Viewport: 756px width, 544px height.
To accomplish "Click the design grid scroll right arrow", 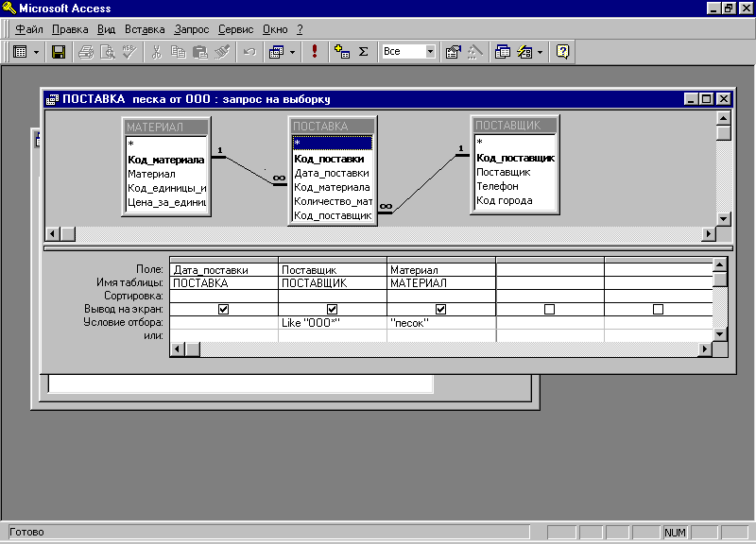I will pyautogui.click(x=705, y=348).
